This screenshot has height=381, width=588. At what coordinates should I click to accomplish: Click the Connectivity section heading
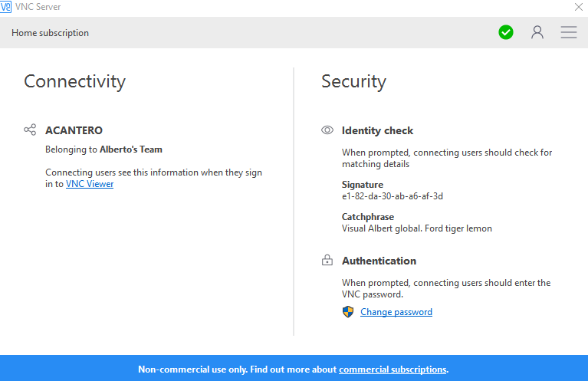(x=74, y=81)
